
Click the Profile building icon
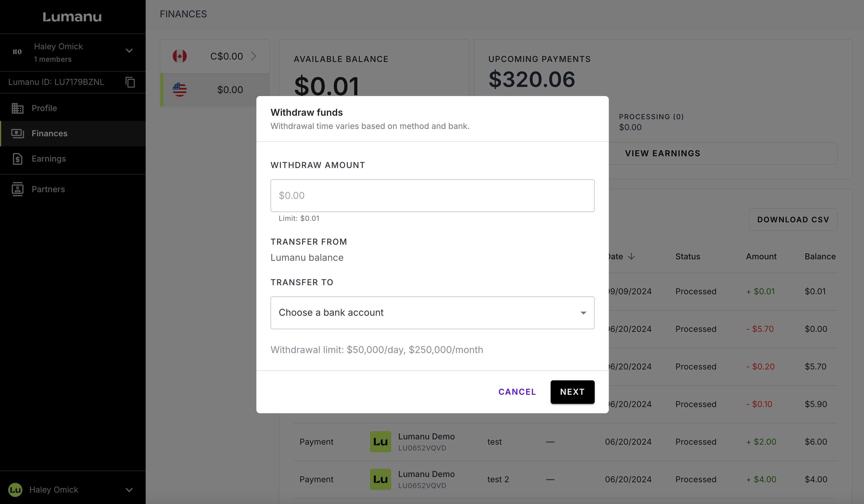[18, 108]
